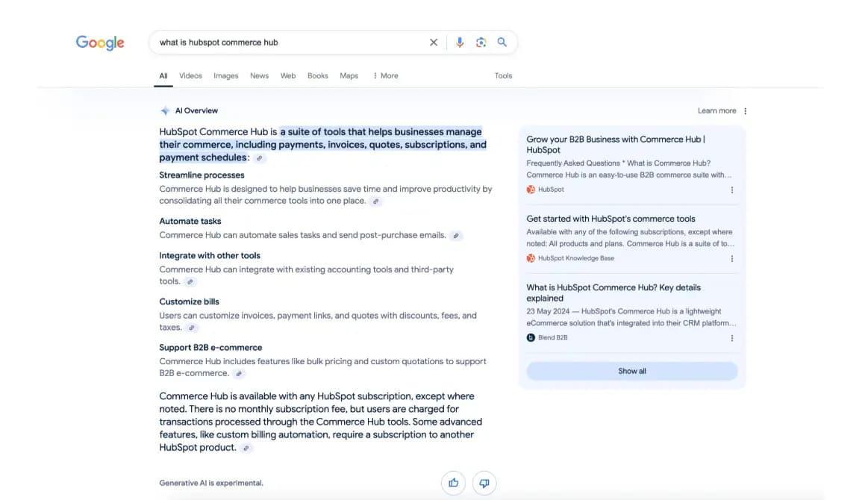Click inside the Google search field
868x500 pixels.
click(291, 43)
